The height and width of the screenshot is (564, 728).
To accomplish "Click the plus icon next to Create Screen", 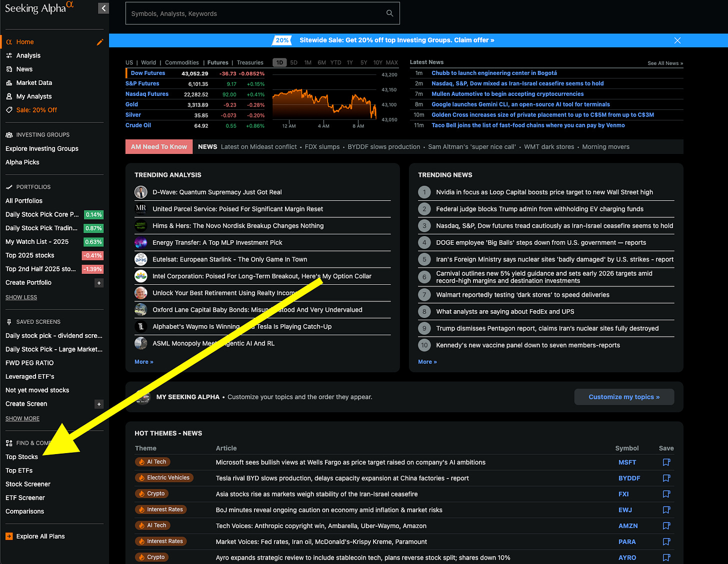I will 99,404.
